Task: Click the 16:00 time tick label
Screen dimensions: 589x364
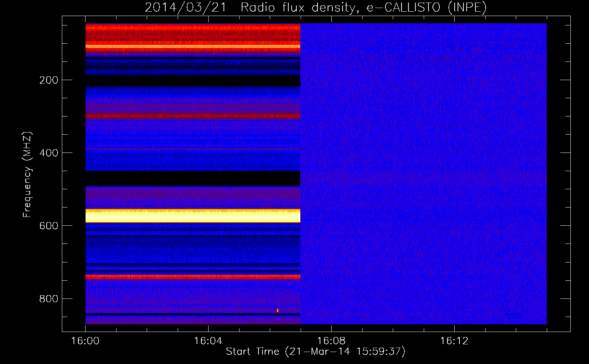Action: pyautogui.click(x=85, y=341)
